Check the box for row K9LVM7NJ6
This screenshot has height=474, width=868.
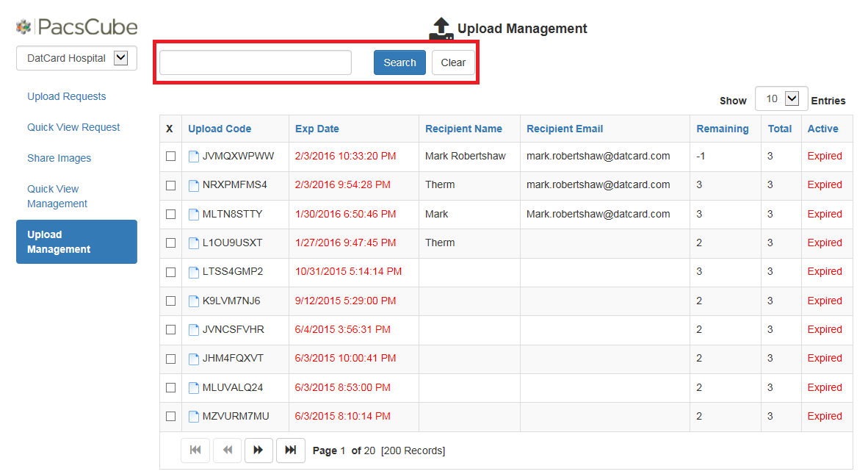[x=170, y=301]
